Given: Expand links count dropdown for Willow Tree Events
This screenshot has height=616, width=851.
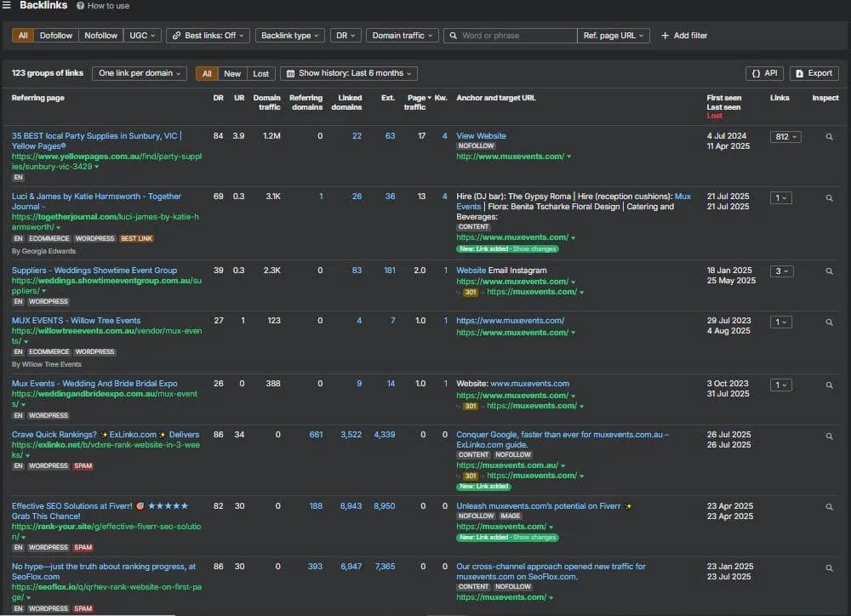Looking at the screenshot, I should (780, 322).
